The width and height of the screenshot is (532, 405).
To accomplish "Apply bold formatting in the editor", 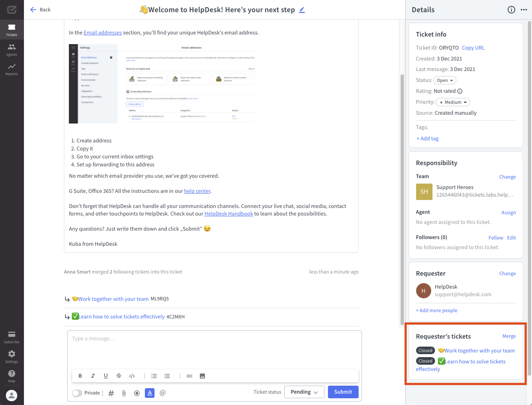I will click(x=80, y=376).
